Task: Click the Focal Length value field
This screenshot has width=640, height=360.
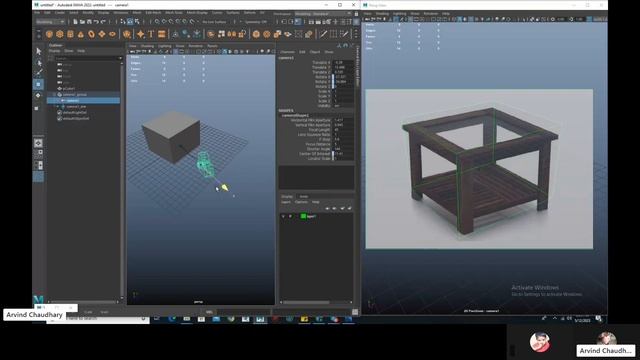Action: coord(343,130)
